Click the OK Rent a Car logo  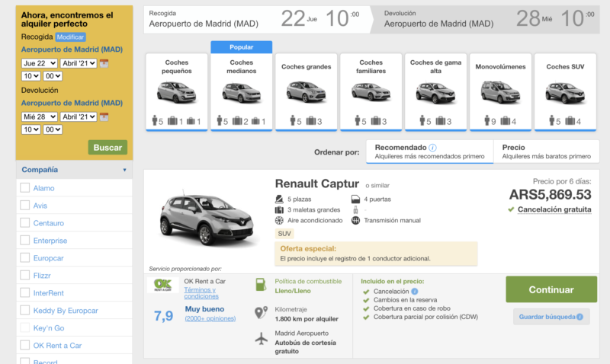pos(162,286)
